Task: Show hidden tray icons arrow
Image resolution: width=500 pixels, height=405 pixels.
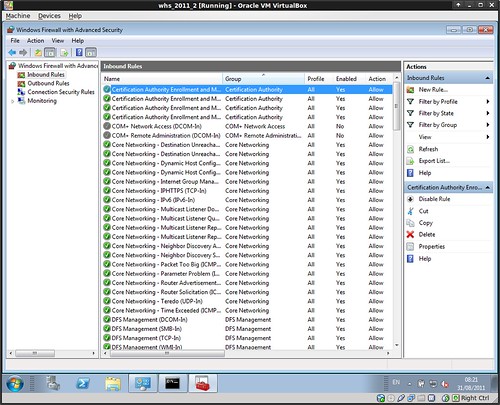Action: coord(409,384)
